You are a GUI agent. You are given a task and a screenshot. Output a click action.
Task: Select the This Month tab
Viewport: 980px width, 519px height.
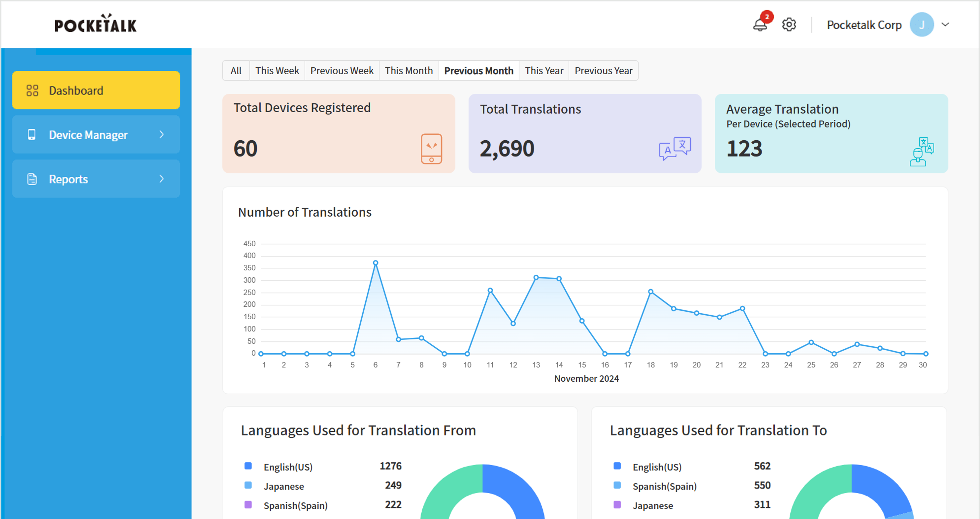(x=409, y=71)
